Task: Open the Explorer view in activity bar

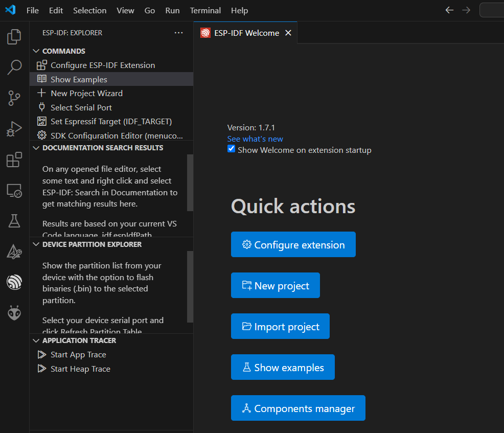Action: pyautogui.click(x=14, y=36)
